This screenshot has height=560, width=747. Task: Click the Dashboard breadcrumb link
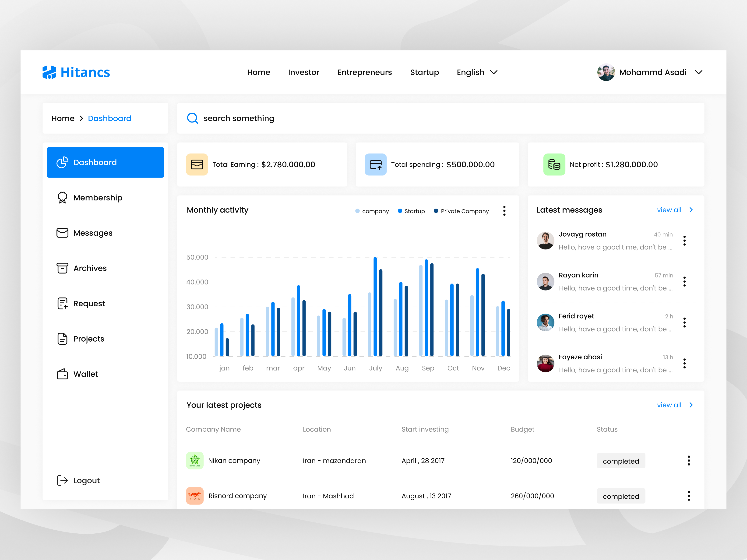coord(109,119)
